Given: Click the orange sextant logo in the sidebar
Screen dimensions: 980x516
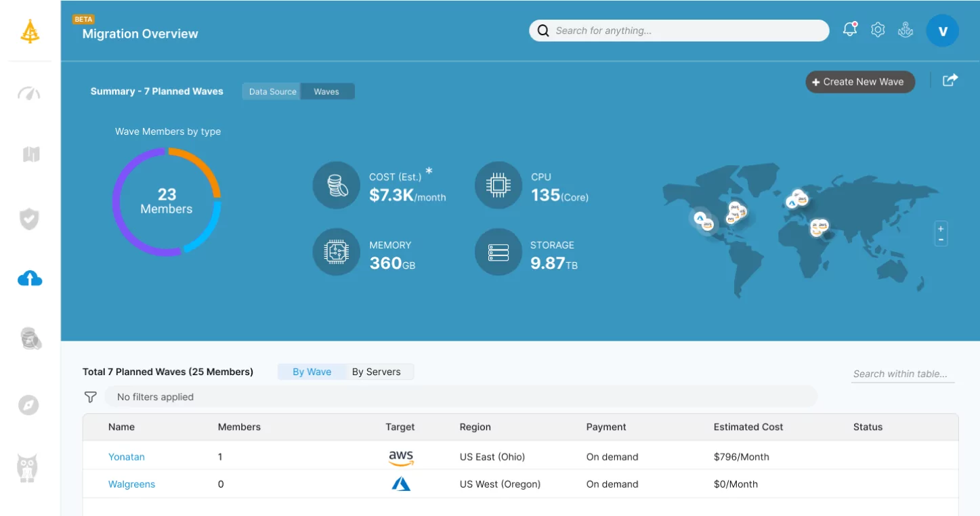Looking at the screenshot, I should pos(30,31).
